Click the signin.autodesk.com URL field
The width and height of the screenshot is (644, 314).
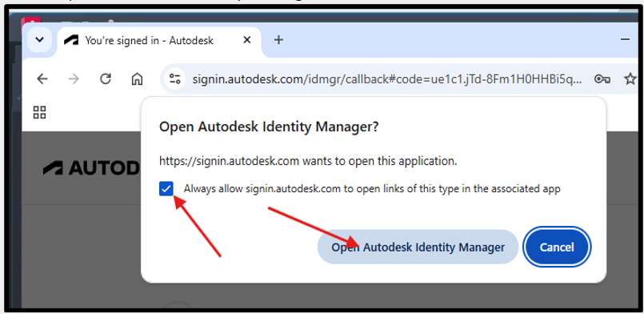click(x=387, y=79)
